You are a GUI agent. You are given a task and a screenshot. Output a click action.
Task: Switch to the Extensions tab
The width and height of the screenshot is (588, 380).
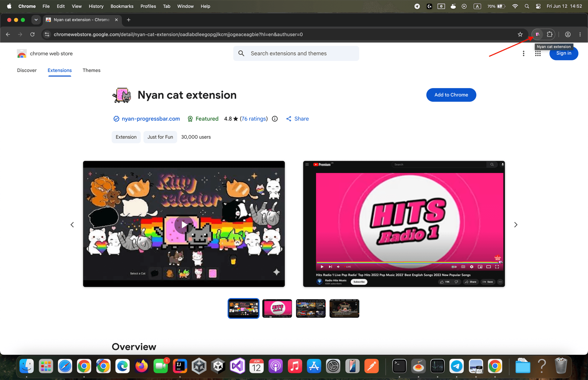60,70
